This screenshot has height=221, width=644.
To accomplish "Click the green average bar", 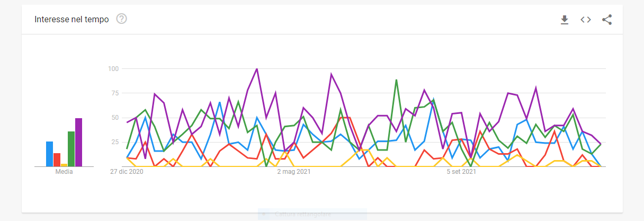I will [71, 149].
